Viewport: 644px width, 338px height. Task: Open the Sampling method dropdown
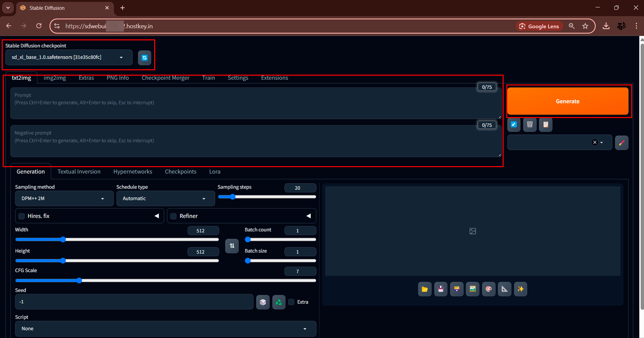pos(64,199)
